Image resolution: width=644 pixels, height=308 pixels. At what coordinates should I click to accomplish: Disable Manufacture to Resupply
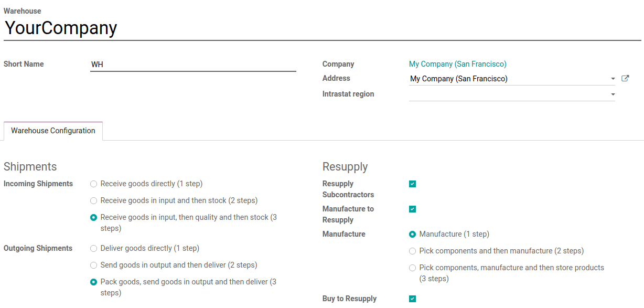(412, 209)
